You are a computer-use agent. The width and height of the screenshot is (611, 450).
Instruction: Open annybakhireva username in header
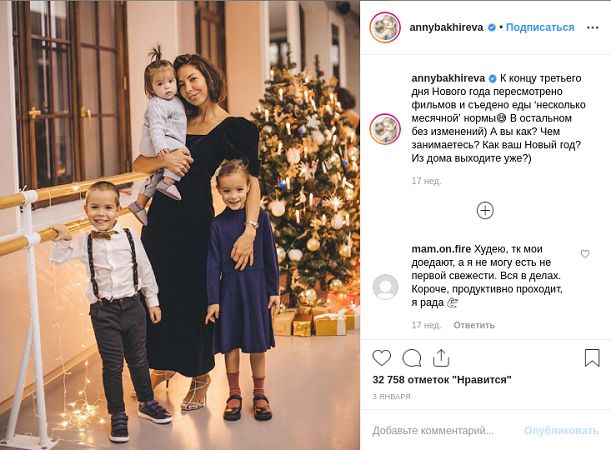click(446, 27)
